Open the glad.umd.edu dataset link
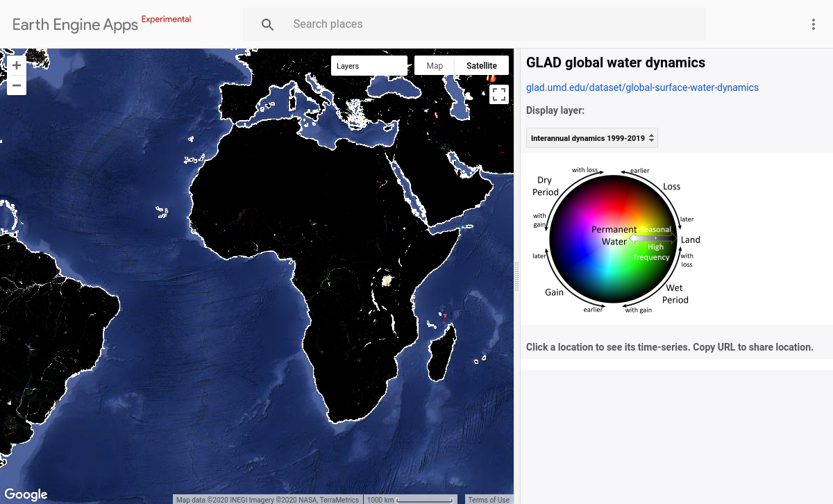Image resolution: width=833 pixels, height=504 pixels. [642, 87]
